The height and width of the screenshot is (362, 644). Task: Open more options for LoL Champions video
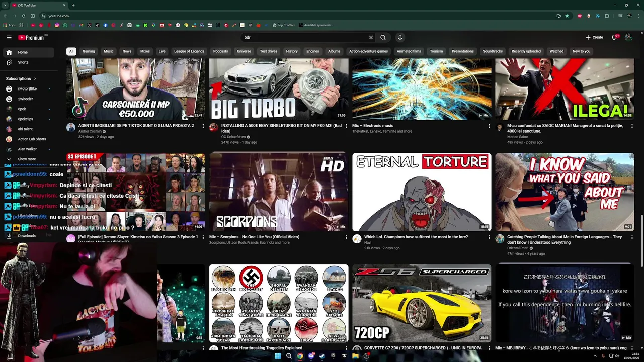click(489, 237)
